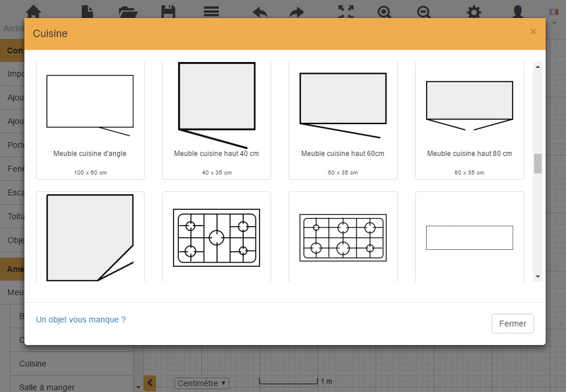The image size is (566, 392).
Task: Choose the Meuble cuisine haut 80 cm item
Action: pos(469,119)
